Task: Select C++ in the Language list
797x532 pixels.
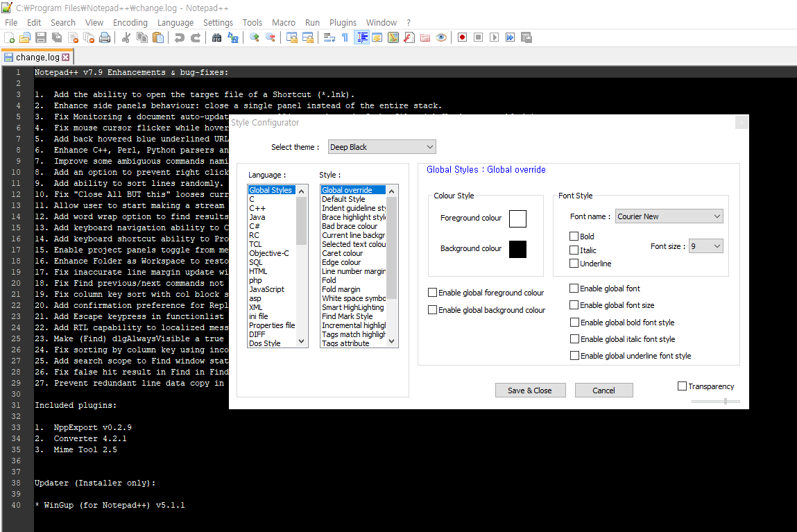Action: click(257, 208)
